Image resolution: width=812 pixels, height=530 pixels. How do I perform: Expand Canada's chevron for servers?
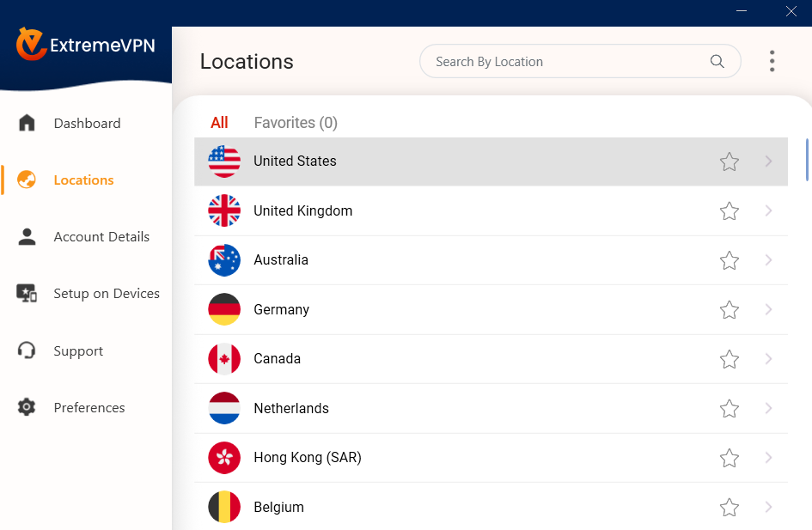click(768, 359)
